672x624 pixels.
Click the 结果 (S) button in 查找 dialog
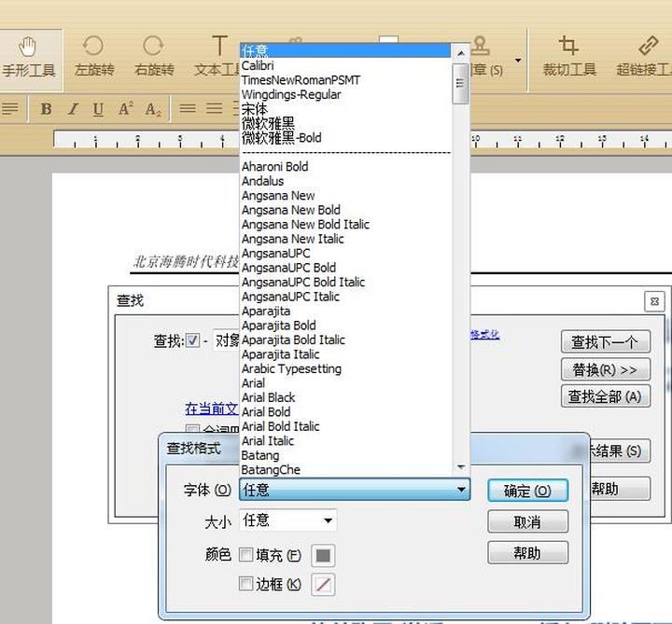click(x=620, y=451)
